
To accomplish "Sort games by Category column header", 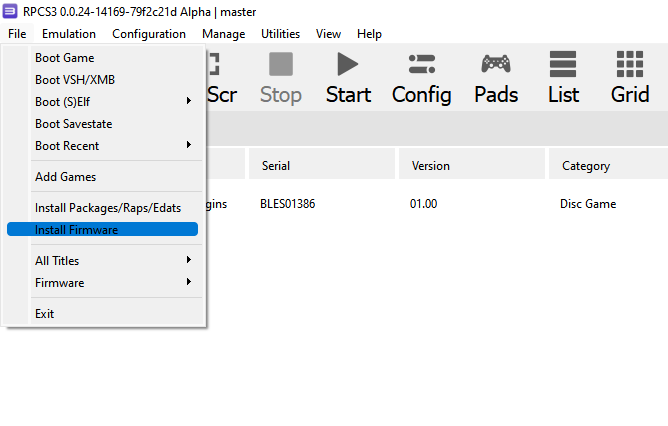I will [x=585, y=166].
